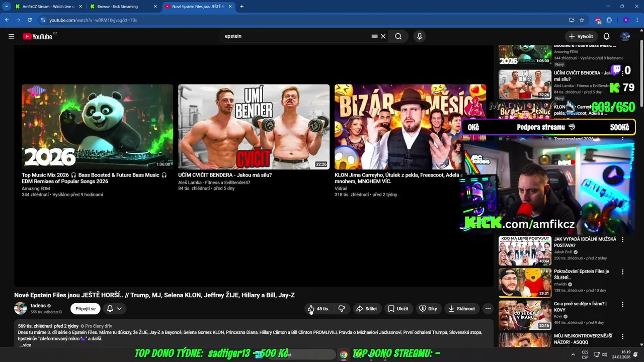Close the Browse - Kick Streaming tab
The image size is (644, 362).
tap(155, 7)
